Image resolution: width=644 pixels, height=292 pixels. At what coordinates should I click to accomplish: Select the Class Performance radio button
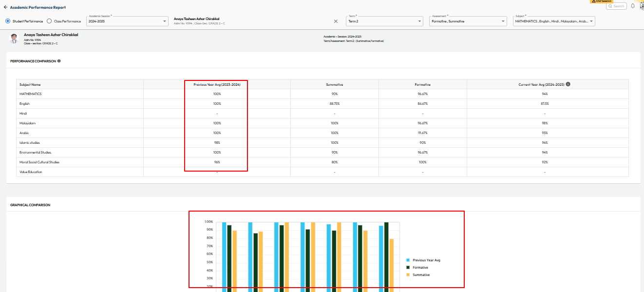[x=49, y=21]
